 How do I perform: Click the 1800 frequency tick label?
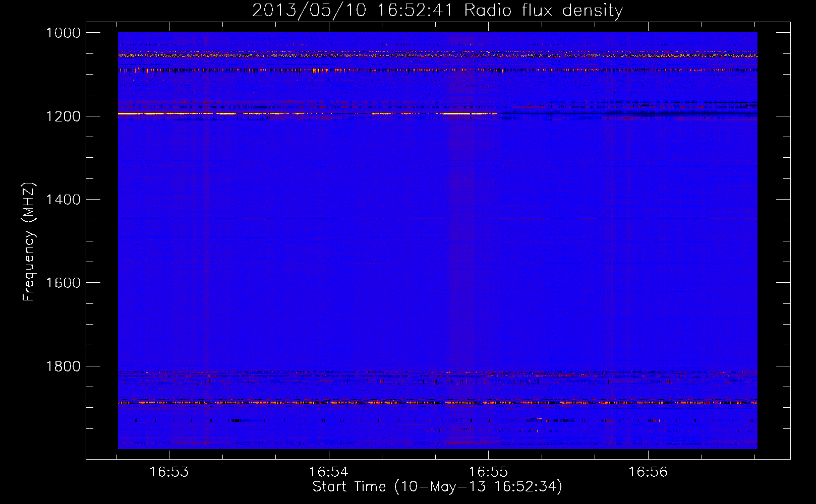point(63,366)
